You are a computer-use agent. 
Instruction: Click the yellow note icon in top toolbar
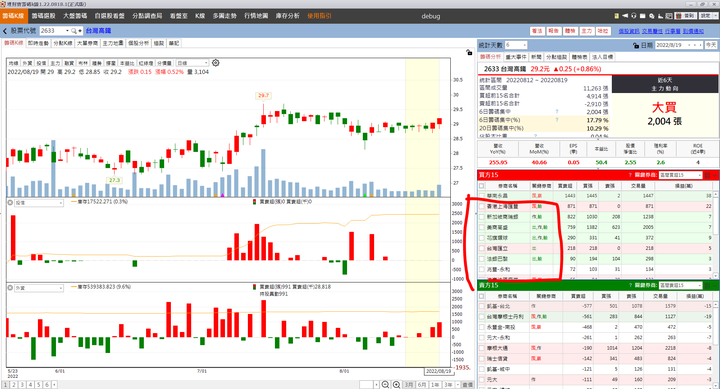[x=617, y=16]
